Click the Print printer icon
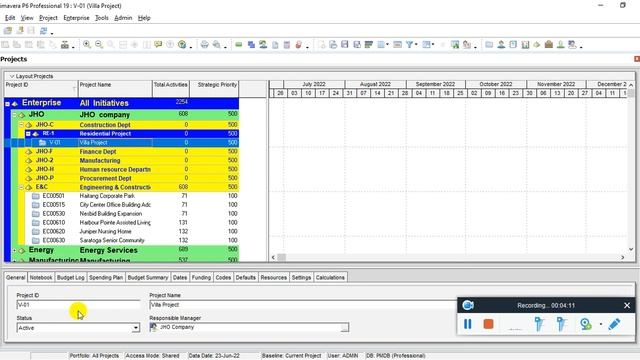The width and height of the screenshot is (640, 360). pyautogui.click(x=204, y=44)
